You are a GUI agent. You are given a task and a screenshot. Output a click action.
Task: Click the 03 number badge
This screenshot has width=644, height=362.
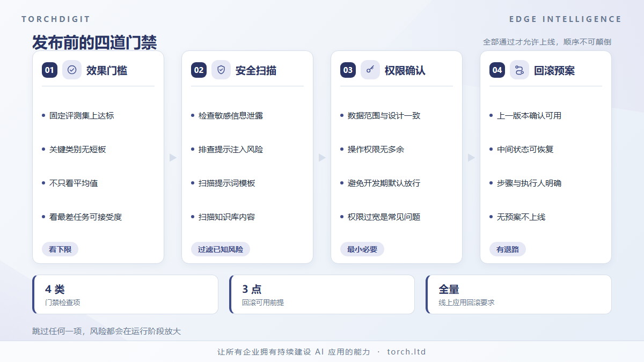348,70
